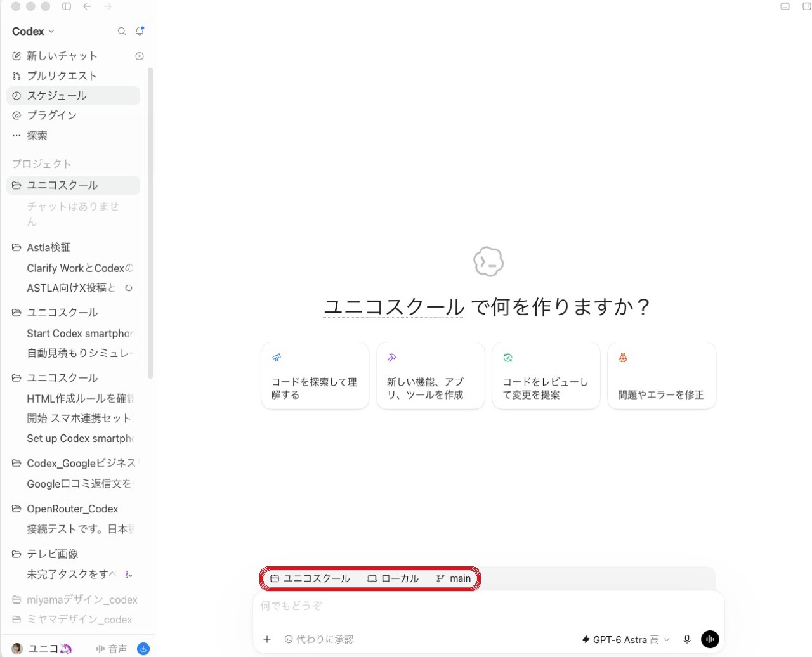Screen dimensions: 812x657
Task: Click the spinner icon beside ASTLA向けX投稿
Action: pyautogui.click(x=129, y=288)
